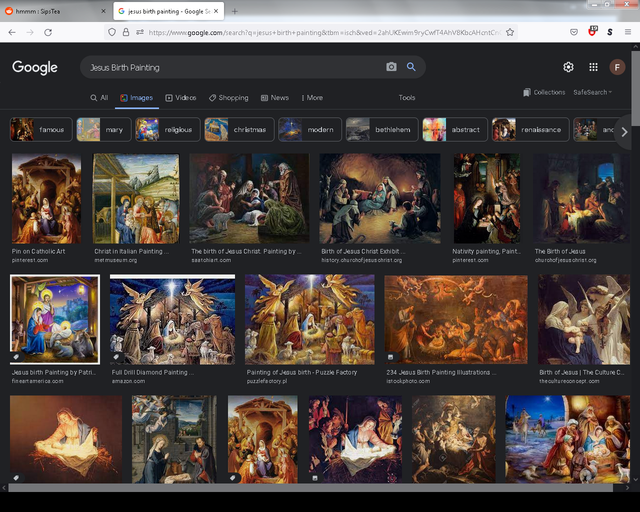640x512 pixels.
Task: Open the SafeSearch dropdown
Action: pos(593,92)
